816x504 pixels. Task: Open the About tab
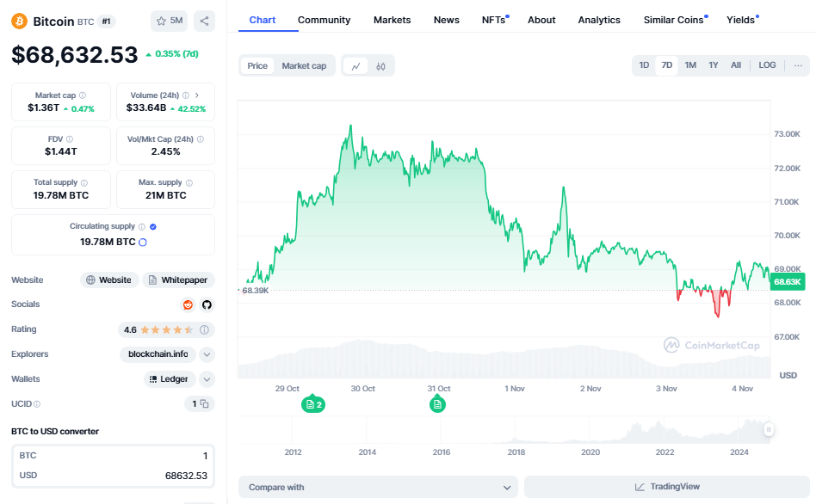tap(541, 20)
